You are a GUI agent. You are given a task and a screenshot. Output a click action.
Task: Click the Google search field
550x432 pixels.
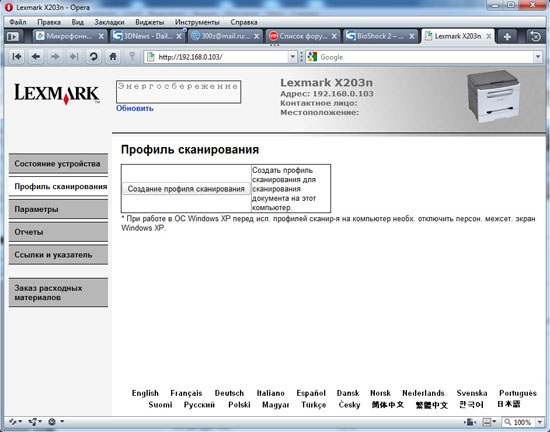(423, 57)
